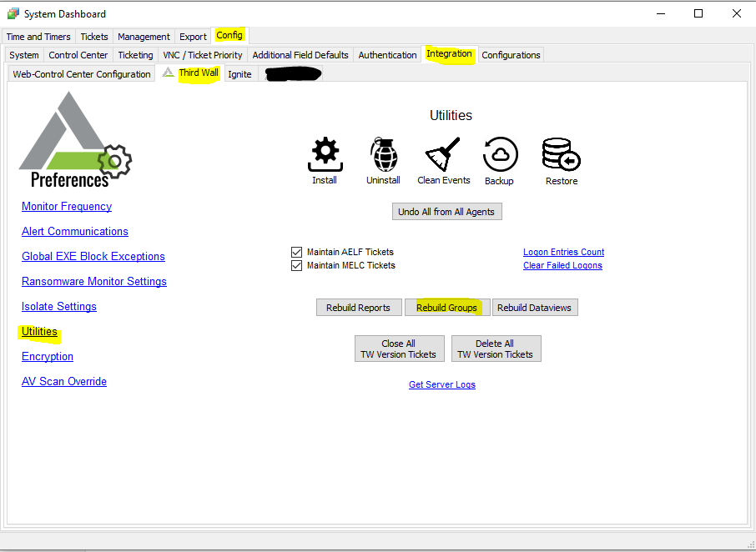Click the Rebuild Reports button
756x552 pixels.
coord(359,308)
